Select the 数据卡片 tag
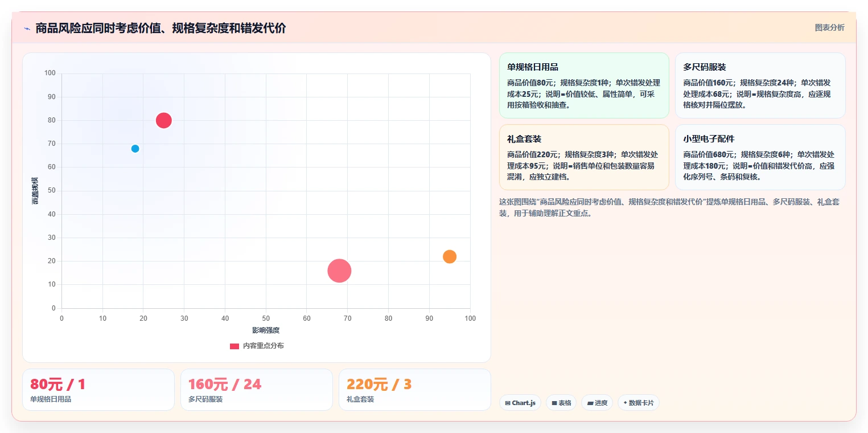The image size is (868, 433). pos(639,403)
